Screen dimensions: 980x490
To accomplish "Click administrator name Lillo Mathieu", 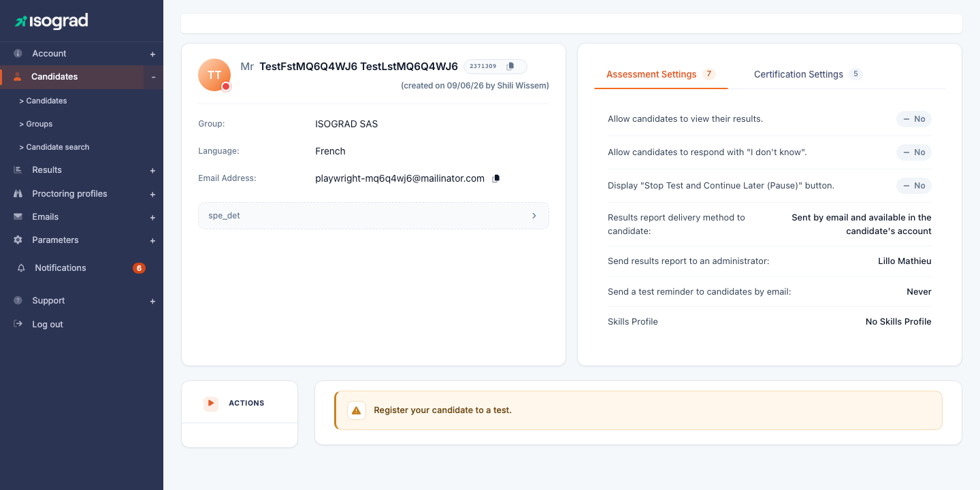I will tap(904, 261).
